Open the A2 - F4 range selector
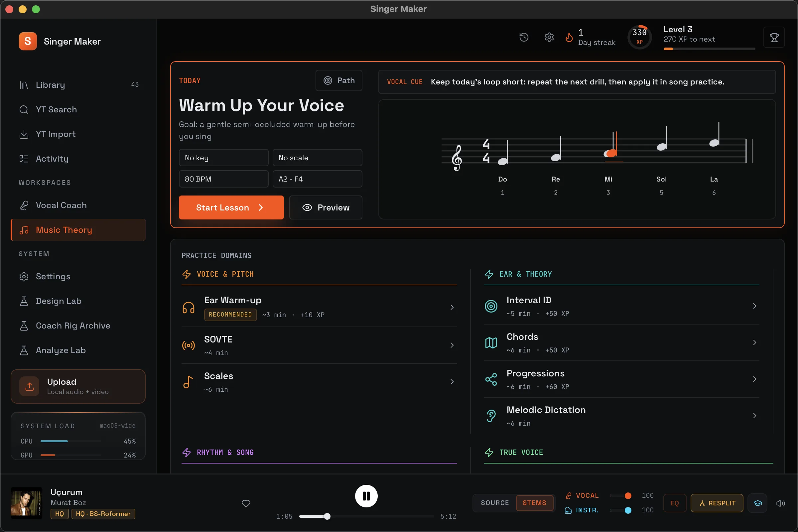798x532 pixels. pos(317,179)
